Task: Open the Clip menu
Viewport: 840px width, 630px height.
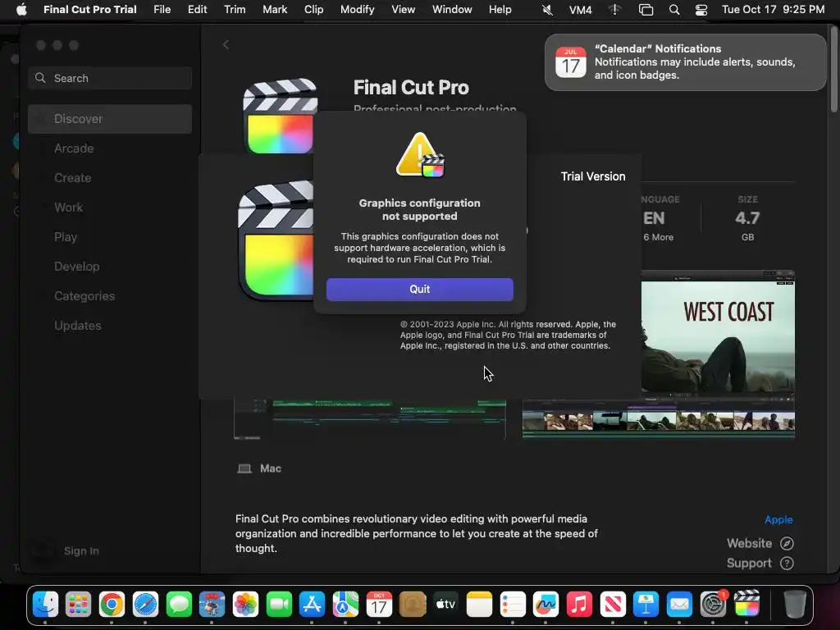Action: point(313,10)
